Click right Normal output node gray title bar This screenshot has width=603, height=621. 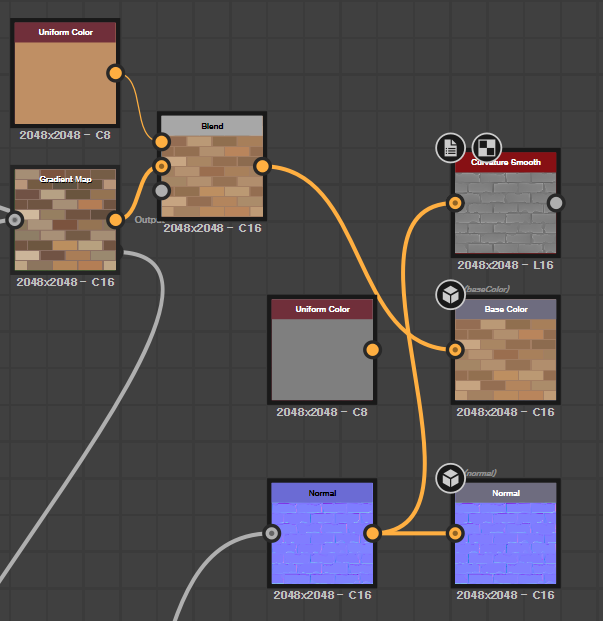click(x=506, y=493)
